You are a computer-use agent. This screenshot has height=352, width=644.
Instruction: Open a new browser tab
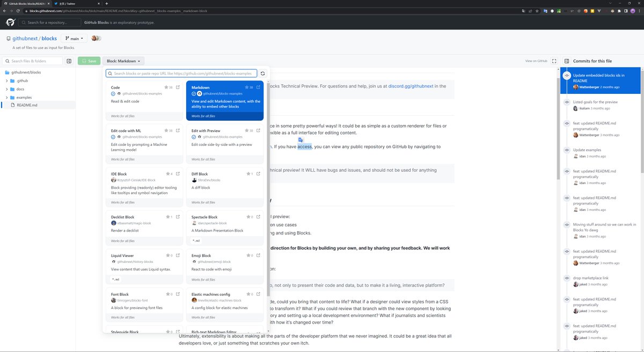coord(107,3)
